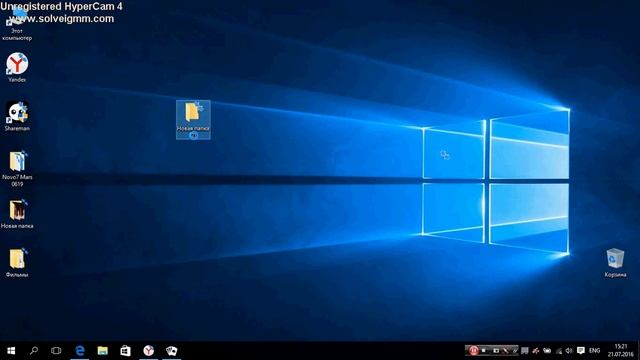Switch to Yandex browser in the taskbar
This screenshot has height=360, width=640.
(149, 351)
